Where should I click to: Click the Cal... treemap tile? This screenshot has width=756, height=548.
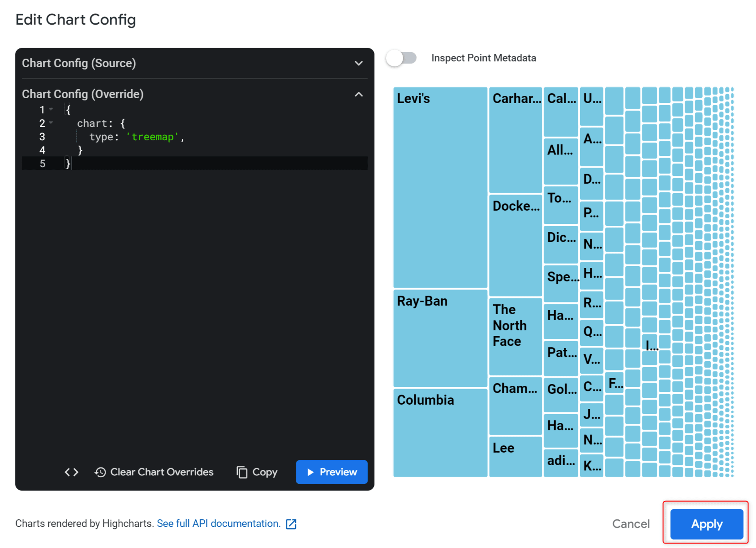pyautogui.click(x=561, y=112)
